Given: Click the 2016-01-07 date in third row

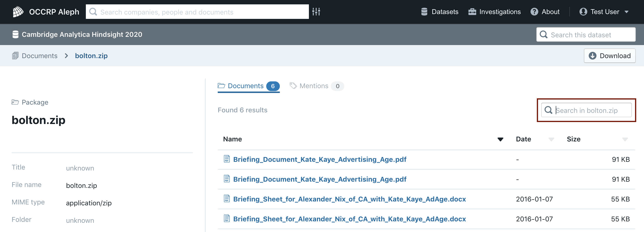Looking at the screenshot, I should pyautogui.click(x=534, y=199).
